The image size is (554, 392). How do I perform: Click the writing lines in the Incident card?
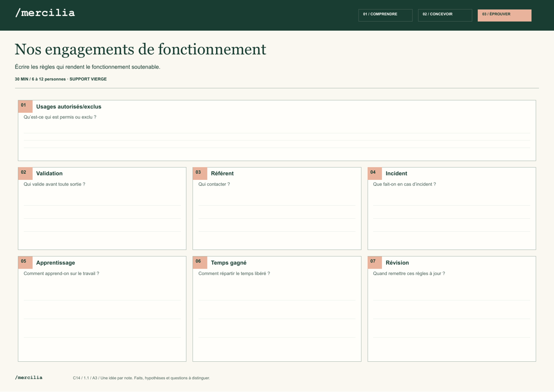(x=452, y=219)
